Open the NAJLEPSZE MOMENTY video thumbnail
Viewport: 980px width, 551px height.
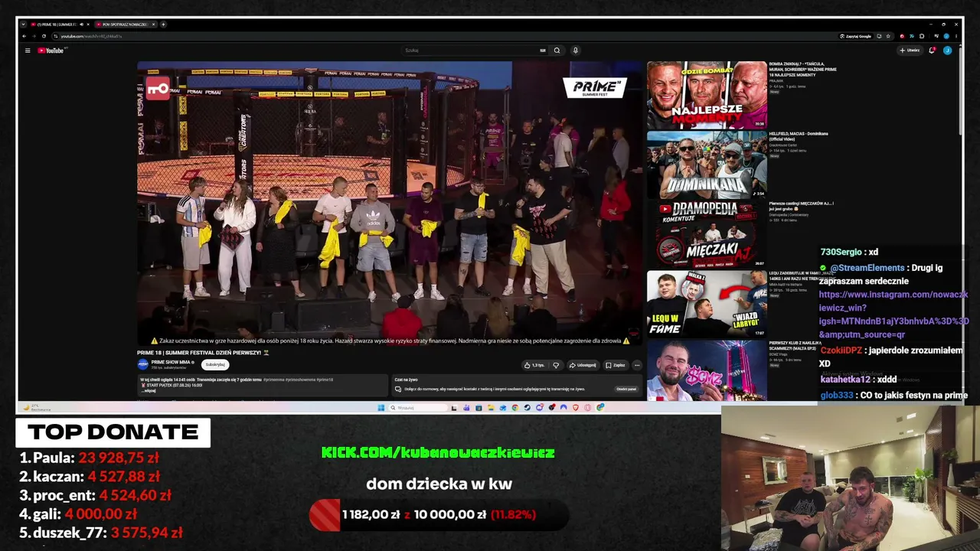[x=707, y=95]
